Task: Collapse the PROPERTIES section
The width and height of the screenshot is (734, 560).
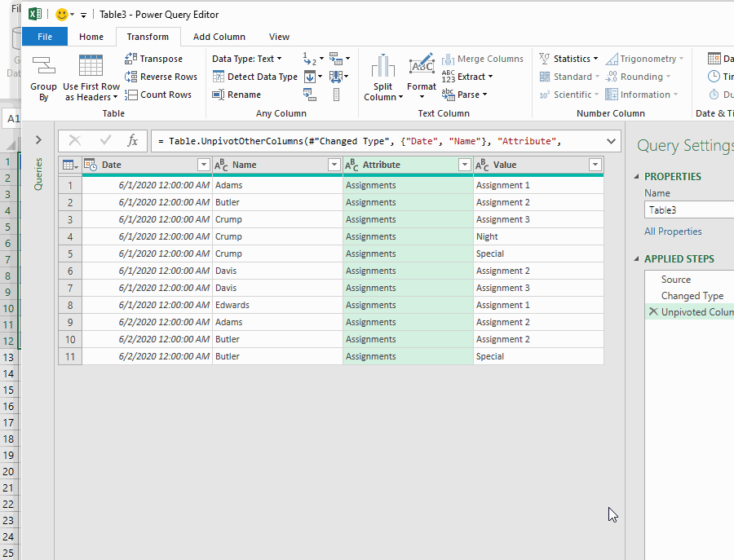Action: [x=639, y=176]
